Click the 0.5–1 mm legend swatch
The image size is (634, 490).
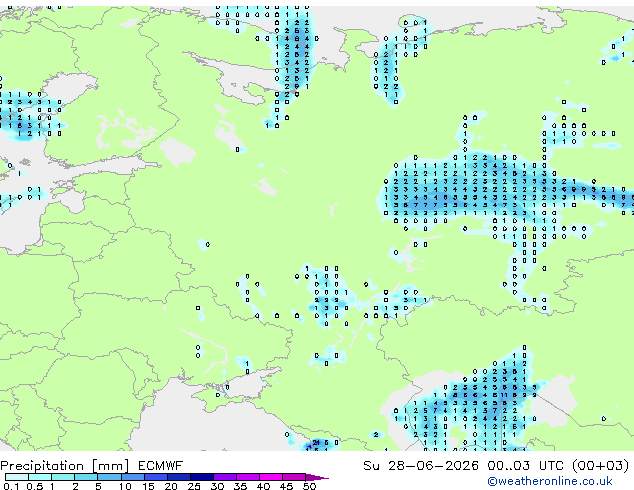40,477
